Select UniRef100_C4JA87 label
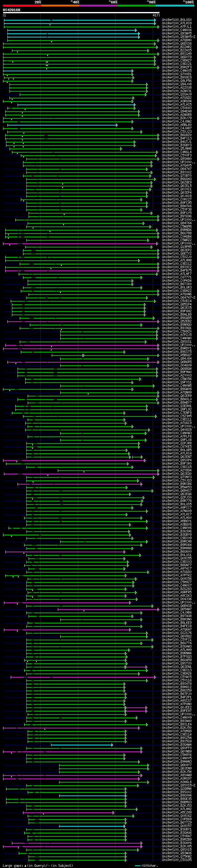197x868 pixels. pyautogui.click(x=177, y=129)
